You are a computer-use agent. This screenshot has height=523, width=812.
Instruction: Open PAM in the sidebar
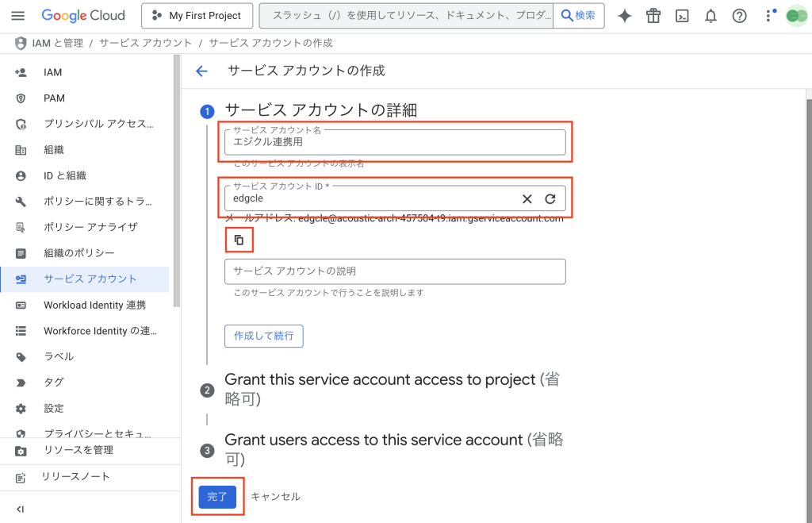point(54,98)
